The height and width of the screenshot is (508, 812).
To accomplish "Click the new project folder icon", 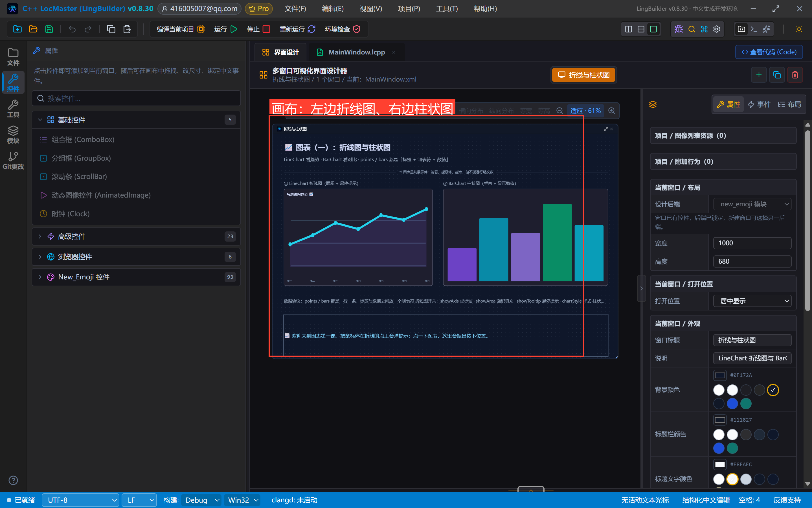I will (17, 29).
